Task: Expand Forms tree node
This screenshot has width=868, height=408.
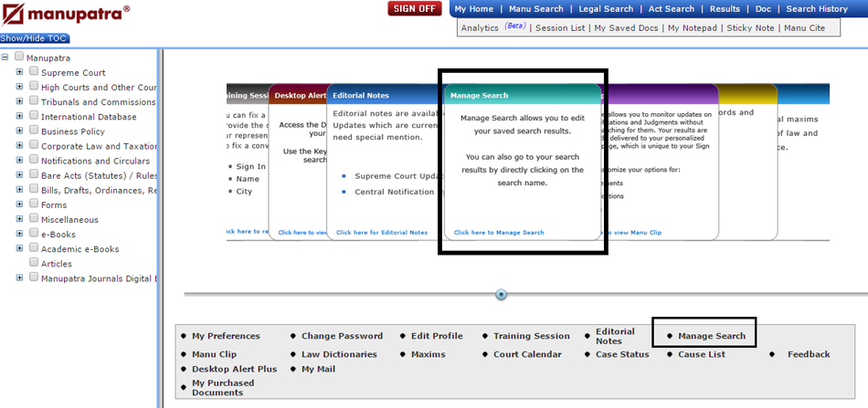Action: pos(19,204)
